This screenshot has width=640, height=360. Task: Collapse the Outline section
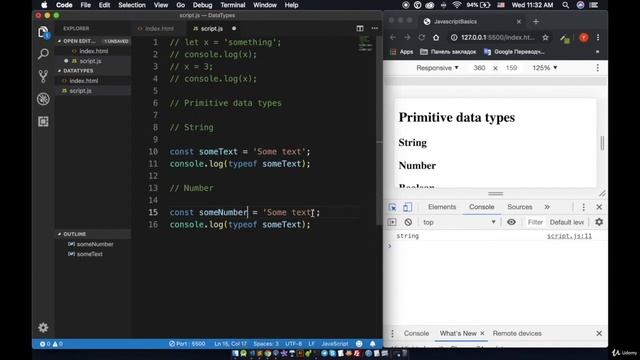(93, 234)
